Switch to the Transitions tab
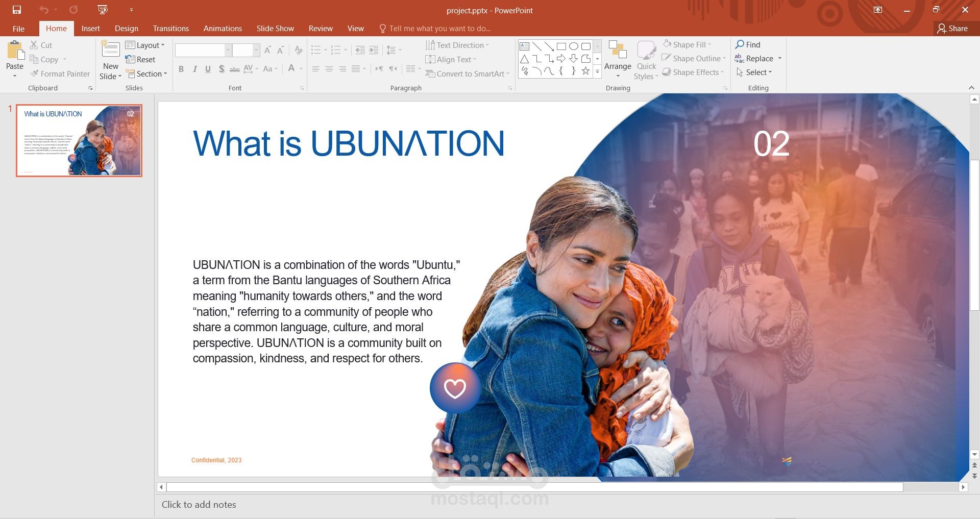This screenshot has height=519, width=980. (x=171, y=29)
